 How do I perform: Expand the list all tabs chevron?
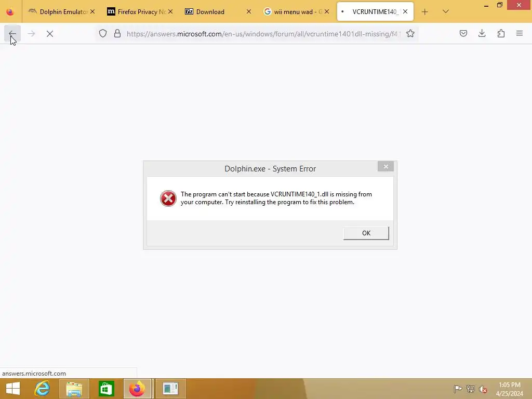pos(446,11)
